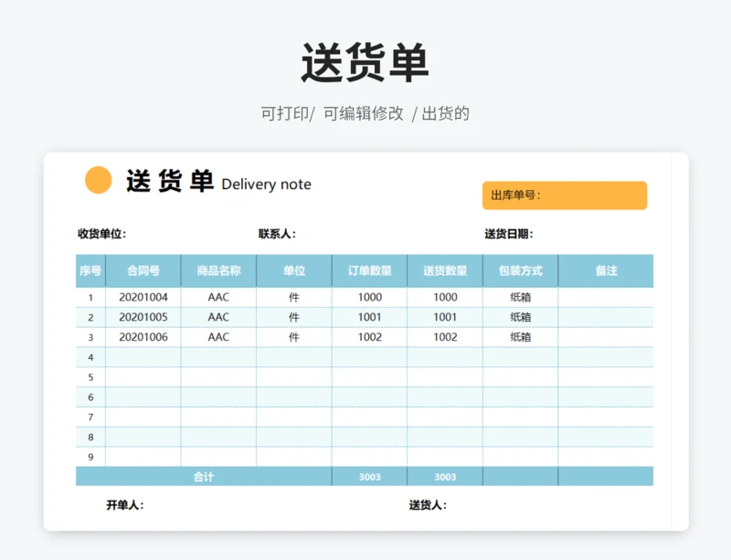
Task: Select the 备注 column header
Action: [x=606, y=270]
